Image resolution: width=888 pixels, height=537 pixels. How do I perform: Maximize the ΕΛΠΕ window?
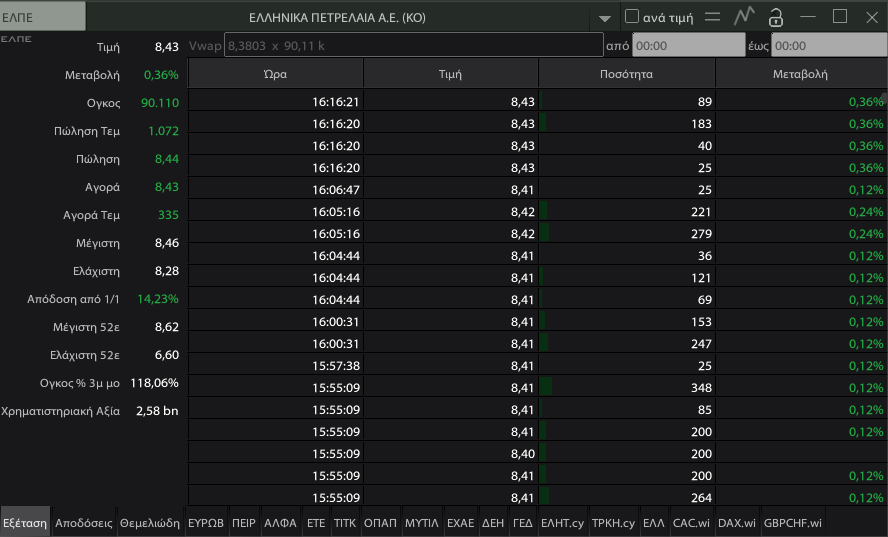[840, 16]
